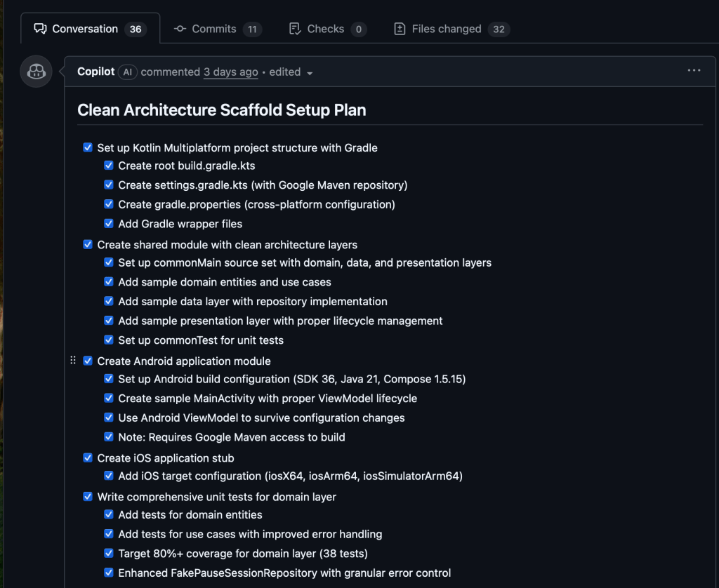Click the Commits tab icon
The width and height of the screenshot is (719, 588).
pos(180,29)
